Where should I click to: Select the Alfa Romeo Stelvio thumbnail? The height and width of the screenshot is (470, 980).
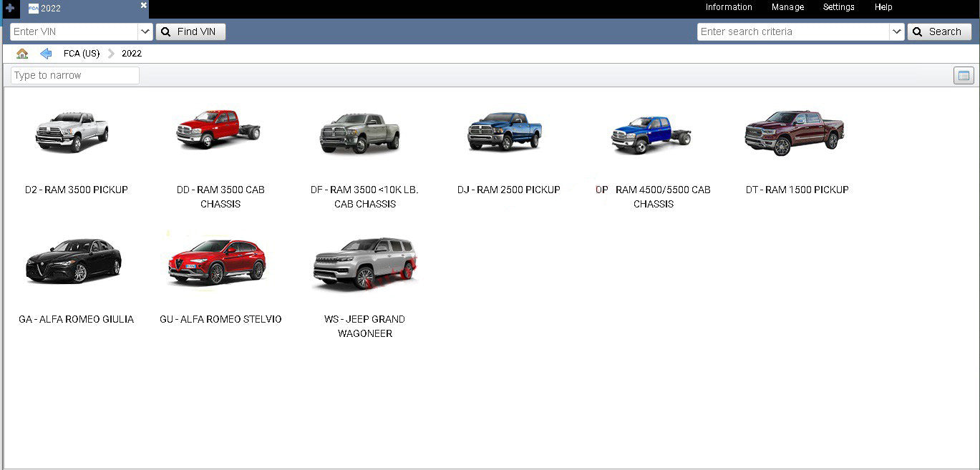(218, 263)
